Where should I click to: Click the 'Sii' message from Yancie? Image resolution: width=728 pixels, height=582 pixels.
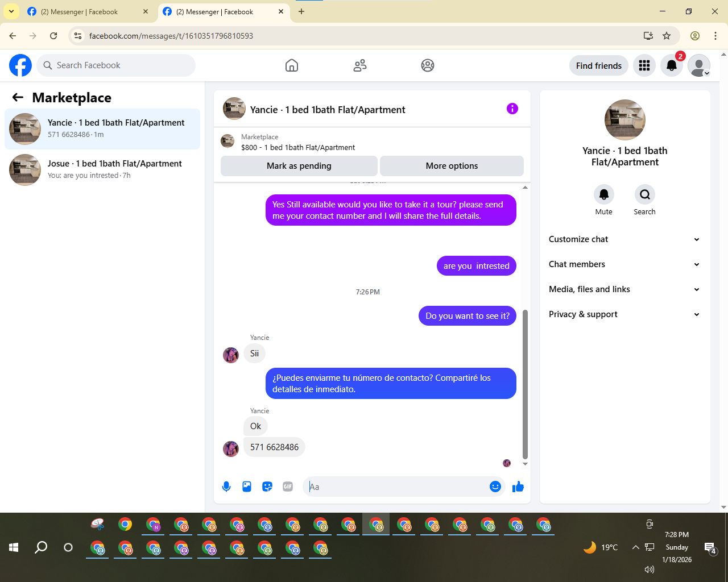(x=254, y=354)
